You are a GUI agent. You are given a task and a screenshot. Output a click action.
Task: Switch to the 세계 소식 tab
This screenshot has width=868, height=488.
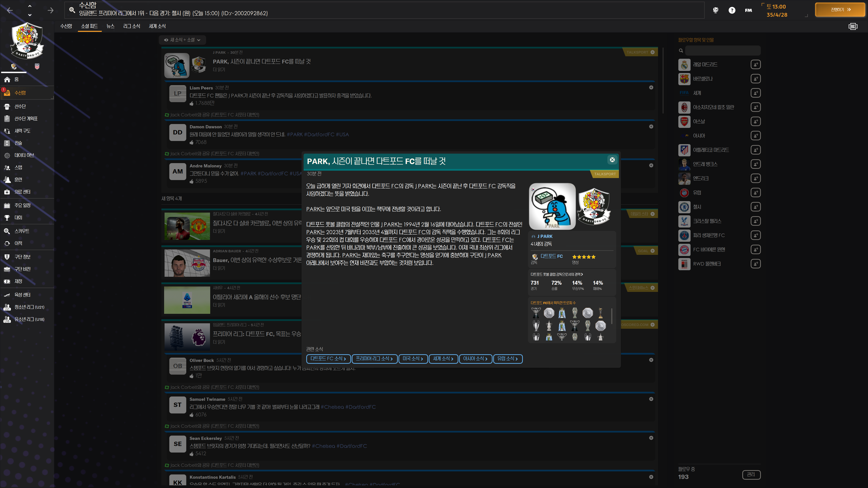[x=157, y=26]
